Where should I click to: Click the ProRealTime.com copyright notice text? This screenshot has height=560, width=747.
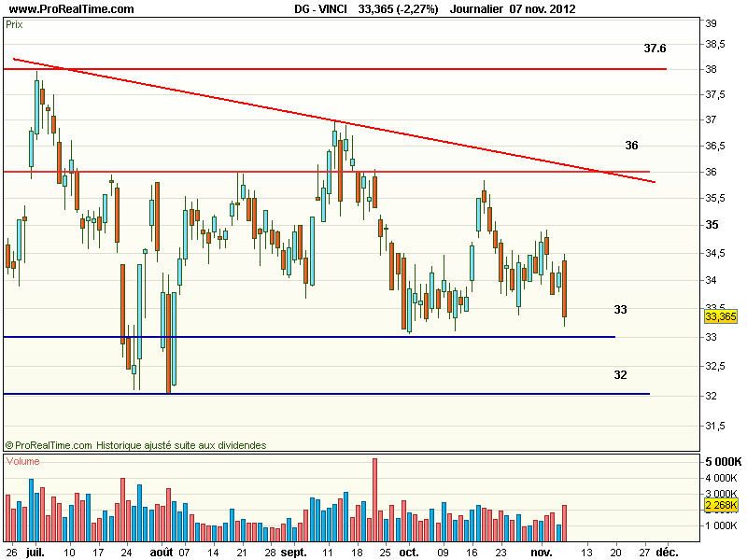(x=135, y=445)
